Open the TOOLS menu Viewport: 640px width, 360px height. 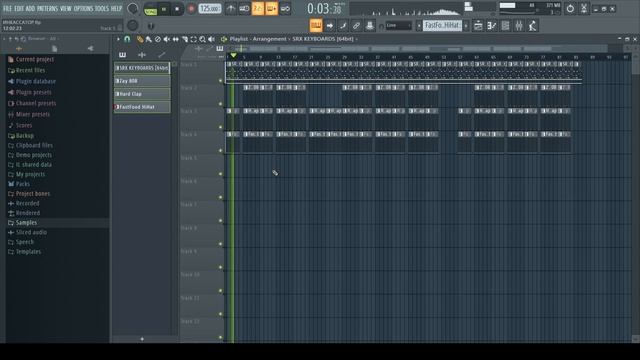pyautogui.click(x=102, y=9)
